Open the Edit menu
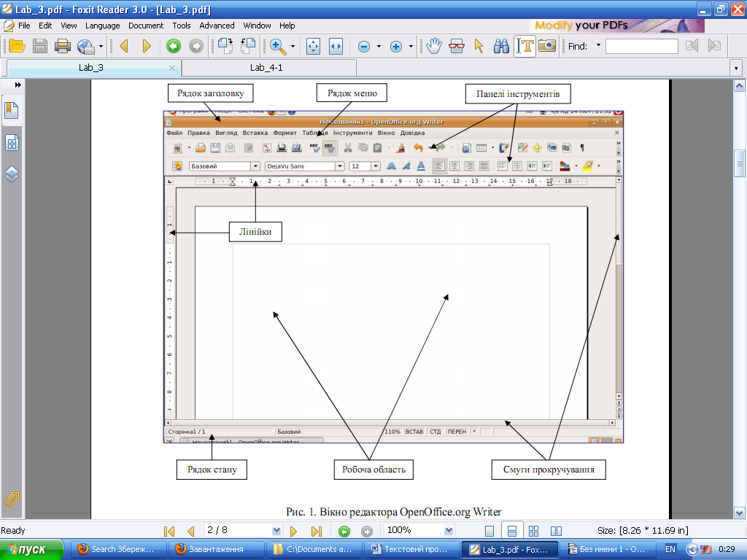Viewport: 747px width, 560px height. [45, 26]
